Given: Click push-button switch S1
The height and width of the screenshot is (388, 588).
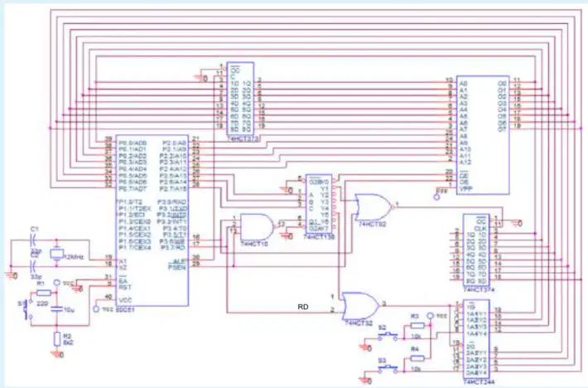Looking at the screenshot, I should 28,308.
